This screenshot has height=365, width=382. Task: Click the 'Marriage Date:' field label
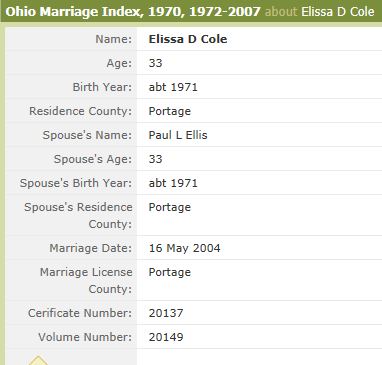91,248
